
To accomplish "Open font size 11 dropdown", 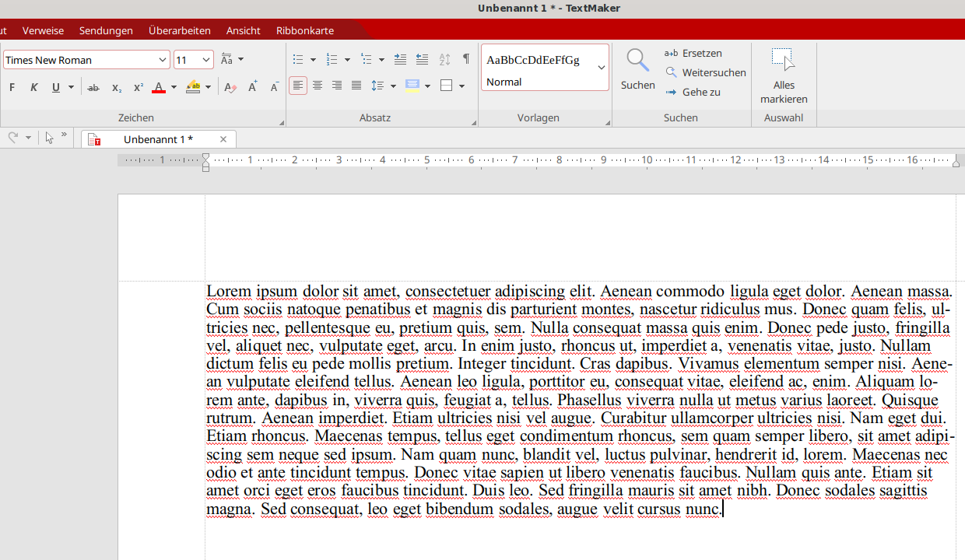I will [x=206, y=60].
